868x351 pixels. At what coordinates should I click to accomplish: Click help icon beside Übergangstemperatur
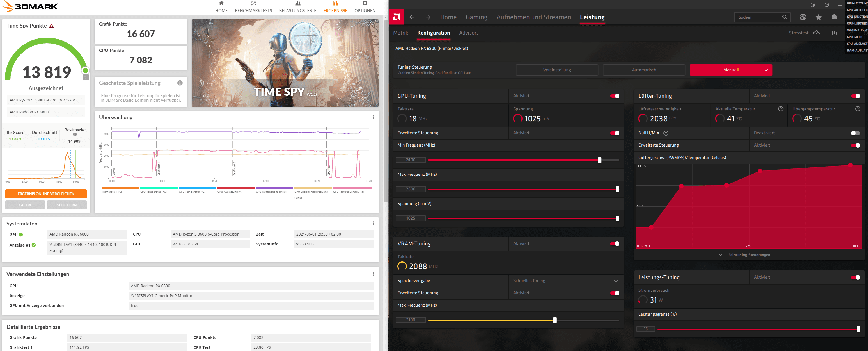(858, 109)
